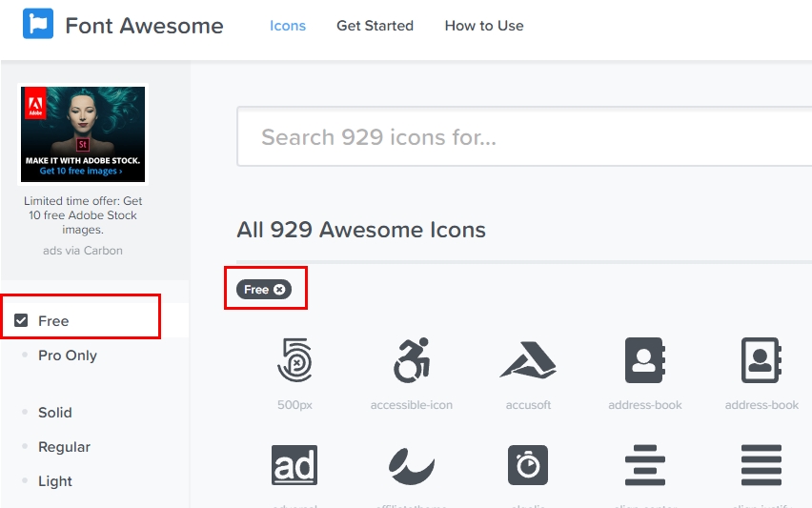Follow the 'ads via Carbon' link
This screenshot has height=508, width=812.
point(83,251)
